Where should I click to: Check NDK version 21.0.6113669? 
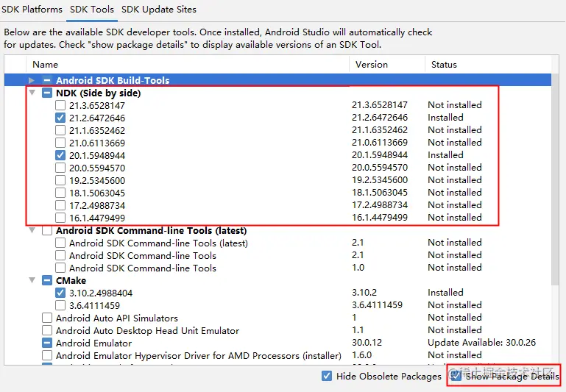[60, 143]
